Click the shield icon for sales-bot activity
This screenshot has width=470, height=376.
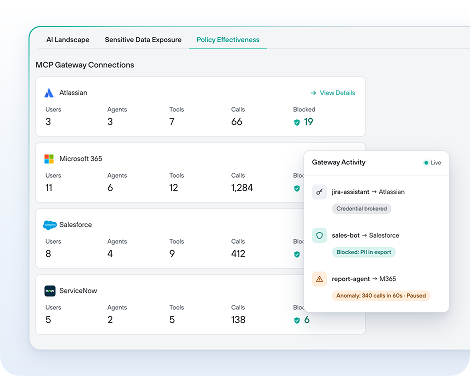coord(319,236)
